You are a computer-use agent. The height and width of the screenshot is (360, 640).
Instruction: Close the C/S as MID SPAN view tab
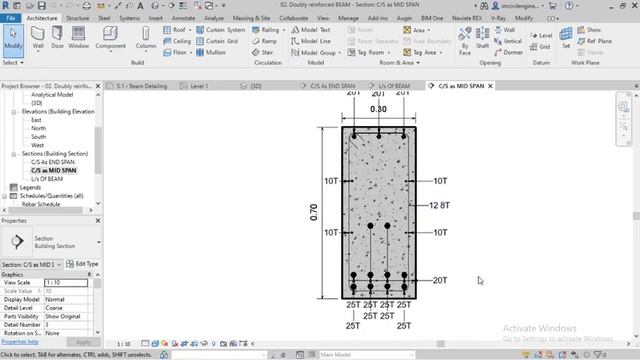click(490, 86)
